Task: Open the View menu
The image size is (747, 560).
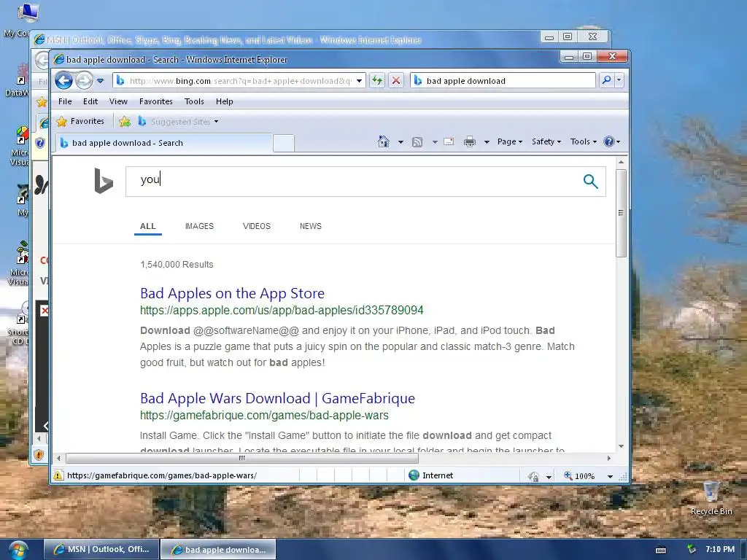Action: pyautogui.click(x=118, y=101)
